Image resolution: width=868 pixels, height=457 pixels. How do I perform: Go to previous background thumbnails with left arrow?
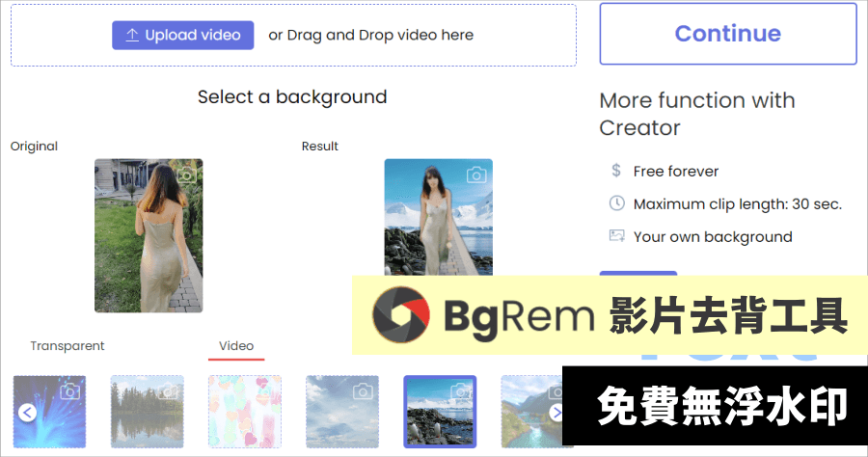click(27, 413)
